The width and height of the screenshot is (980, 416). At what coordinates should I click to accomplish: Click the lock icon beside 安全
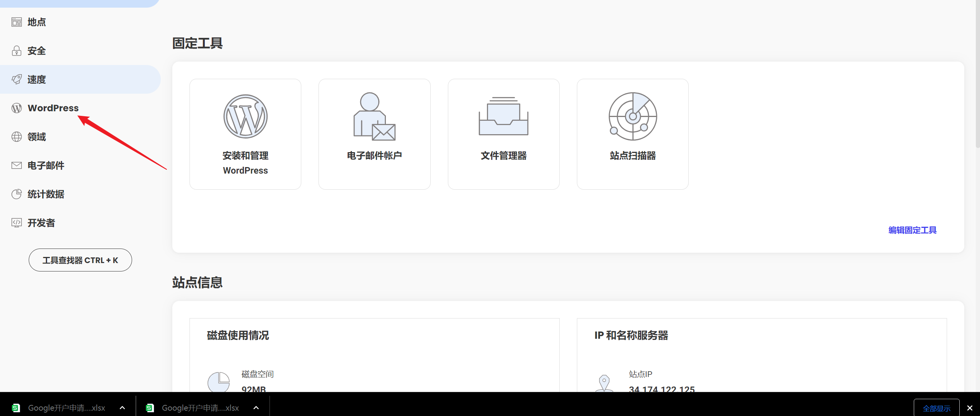pos(16,51)
